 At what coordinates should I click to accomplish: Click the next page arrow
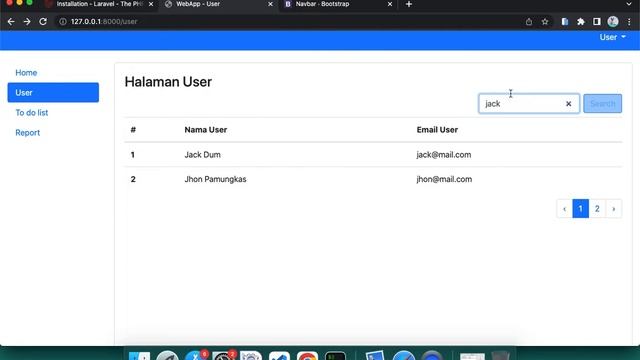click(x=613, y=209)
